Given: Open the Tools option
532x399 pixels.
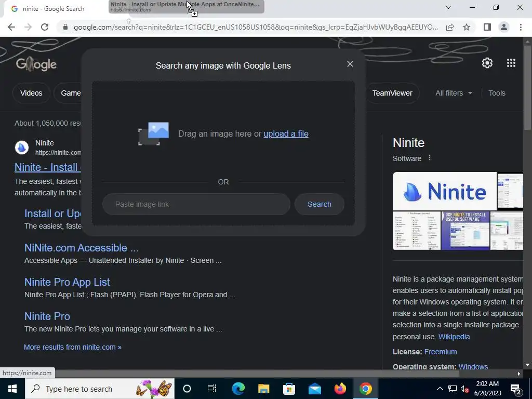Looking at the screenshot, I should pos(497,93).
